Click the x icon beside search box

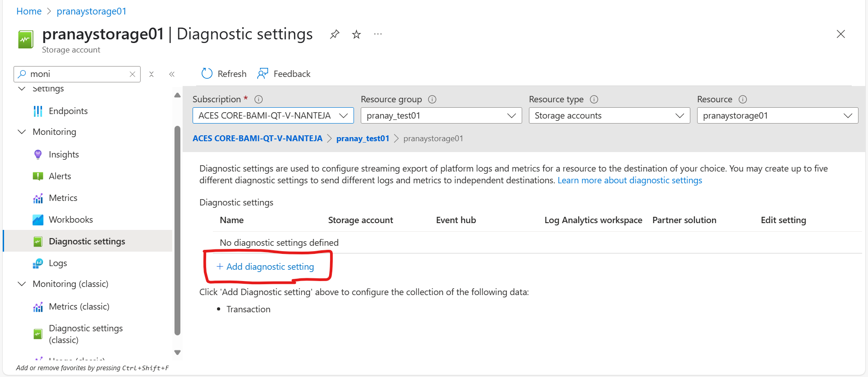(x=151, y=74)
